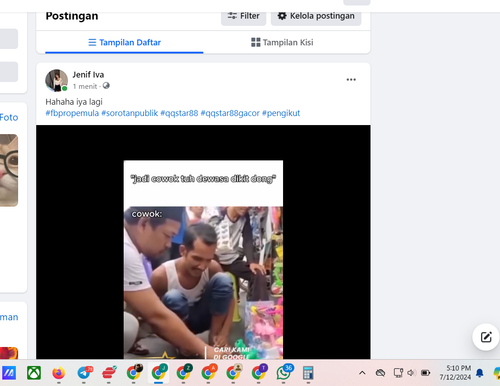Viewport: 500px width, 386px height.
Task: Open the Calculator taskbar icon
Action: [308, 373]
